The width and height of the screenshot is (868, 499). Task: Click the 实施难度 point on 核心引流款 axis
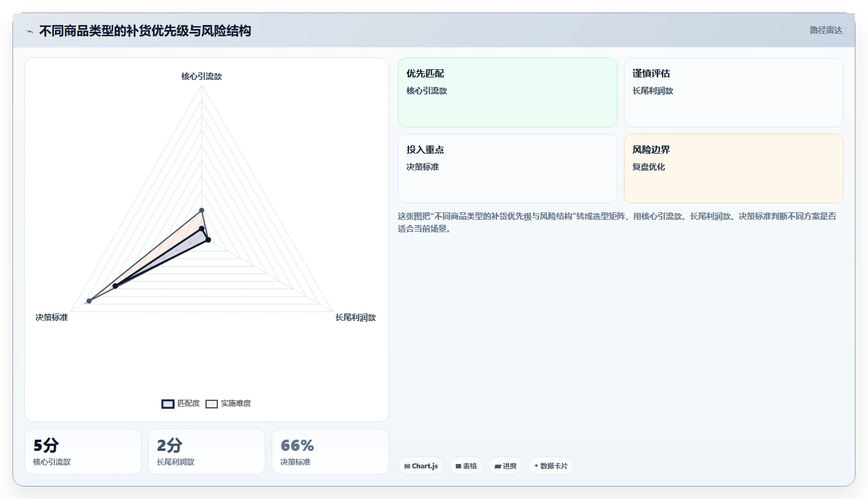click(202, 210)
